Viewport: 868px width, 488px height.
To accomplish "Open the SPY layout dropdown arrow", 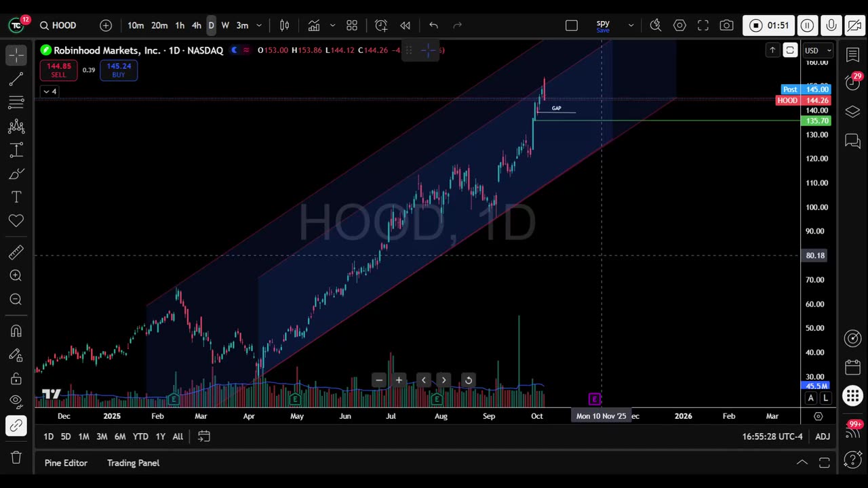I will click(631, 25).
